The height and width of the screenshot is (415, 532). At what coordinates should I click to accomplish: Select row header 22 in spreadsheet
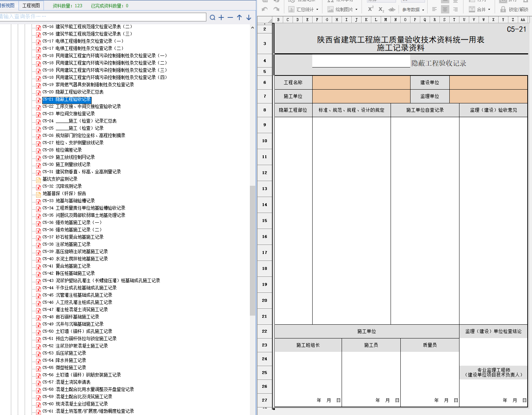point(265,331)
